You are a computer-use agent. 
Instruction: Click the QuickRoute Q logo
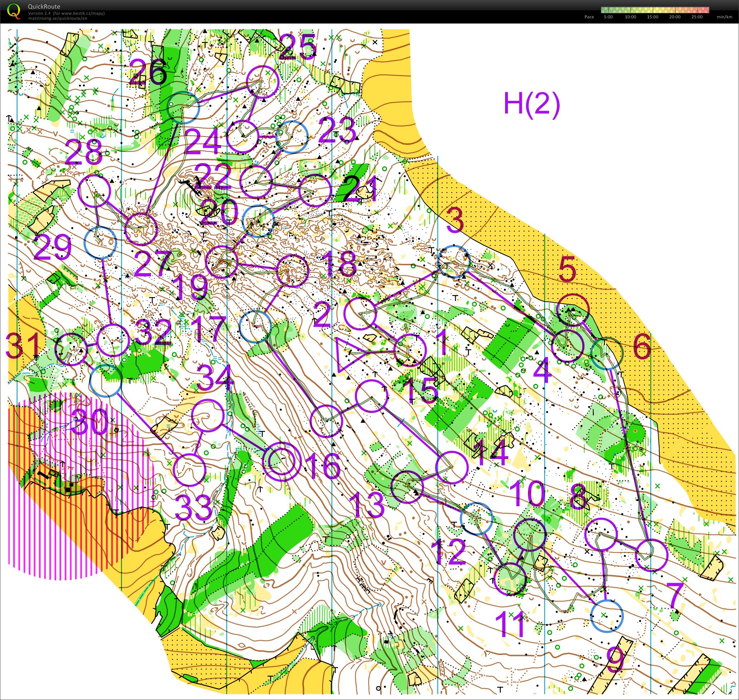14,10
